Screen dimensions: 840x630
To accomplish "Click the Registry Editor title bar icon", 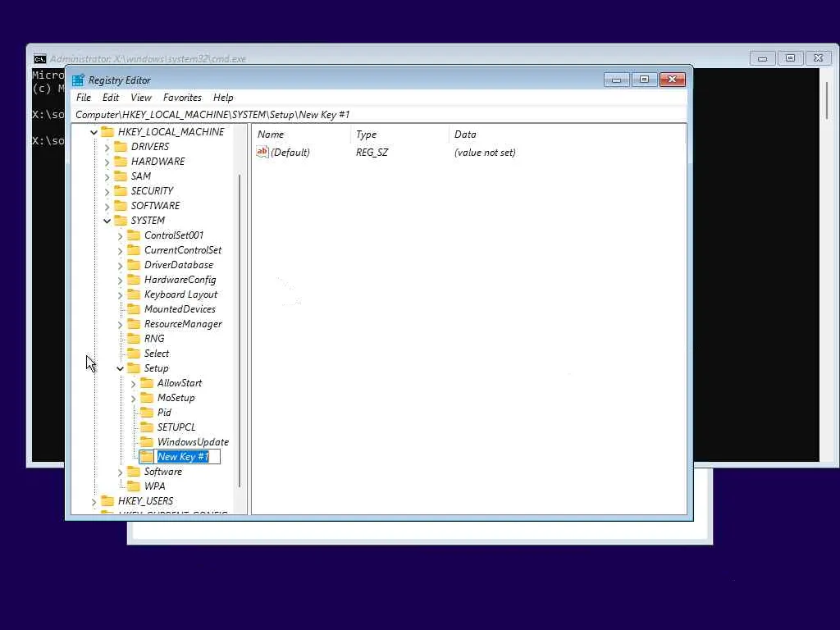I will tap(78, 80).
